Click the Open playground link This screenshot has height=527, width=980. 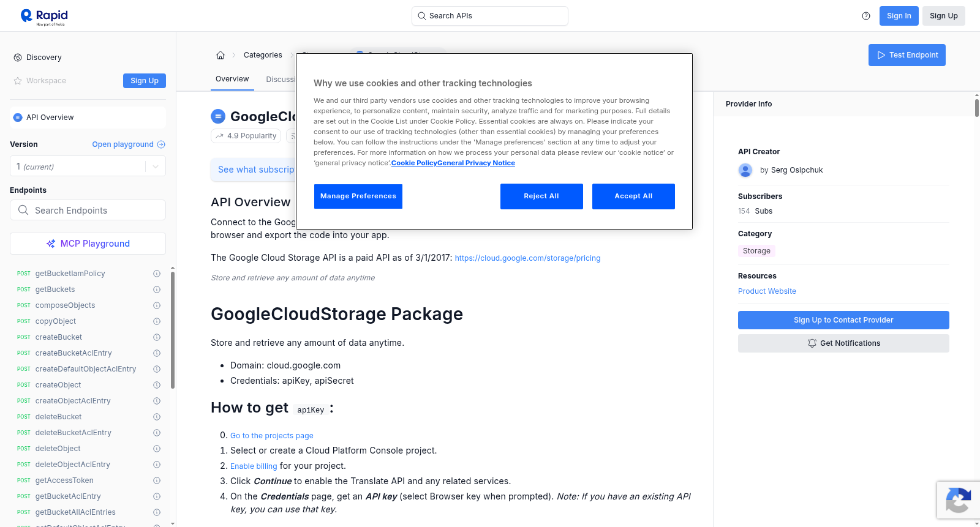pos(123,144)
